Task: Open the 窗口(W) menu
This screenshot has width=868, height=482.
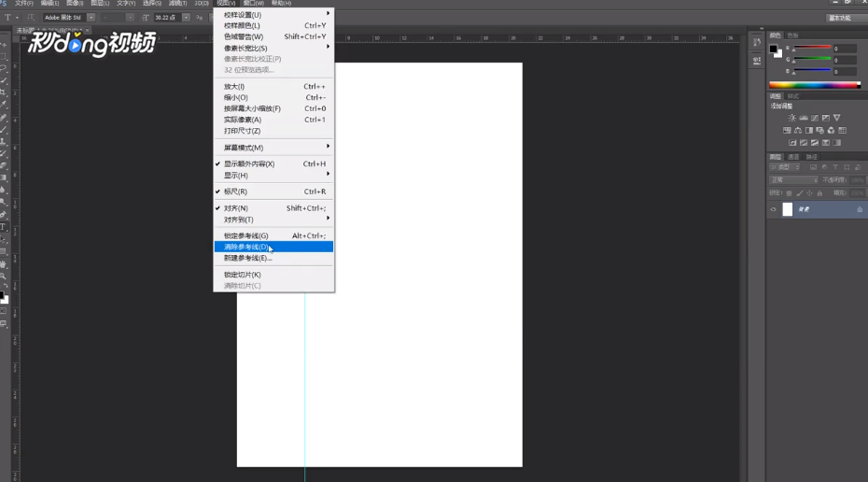Action: (254, 4)
